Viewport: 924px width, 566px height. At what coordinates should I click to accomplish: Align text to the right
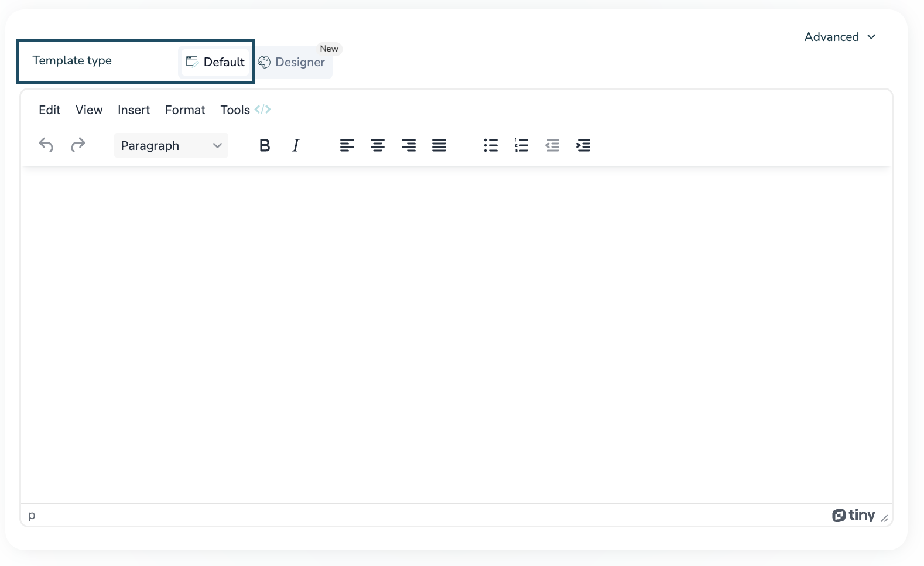coord(409,145)
